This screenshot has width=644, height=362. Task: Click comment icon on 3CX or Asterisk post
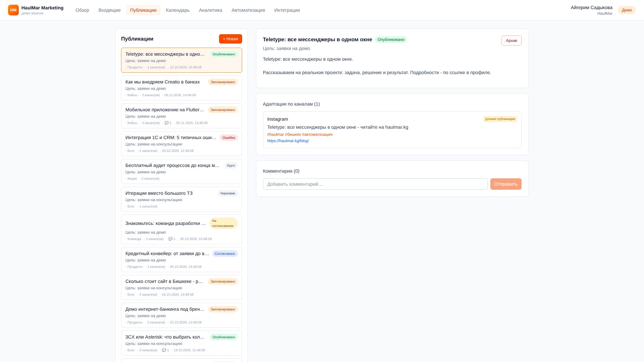point(164,350)
